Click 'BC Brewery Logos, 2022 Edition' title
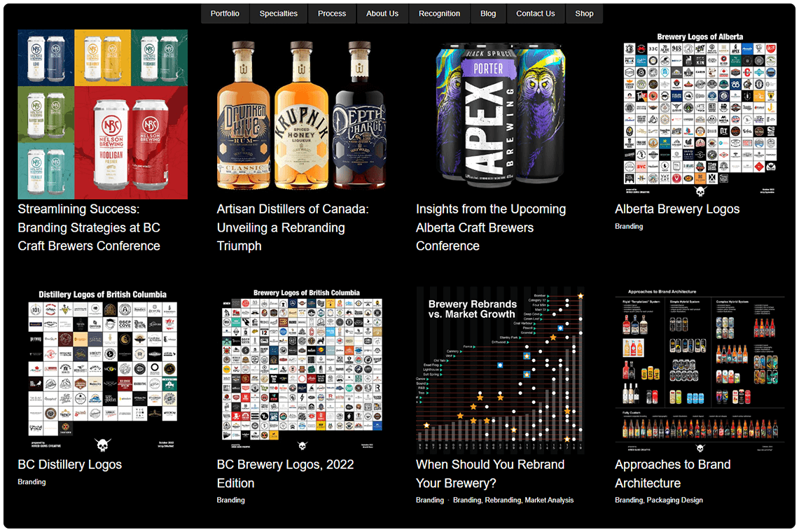 pos(286,474)
